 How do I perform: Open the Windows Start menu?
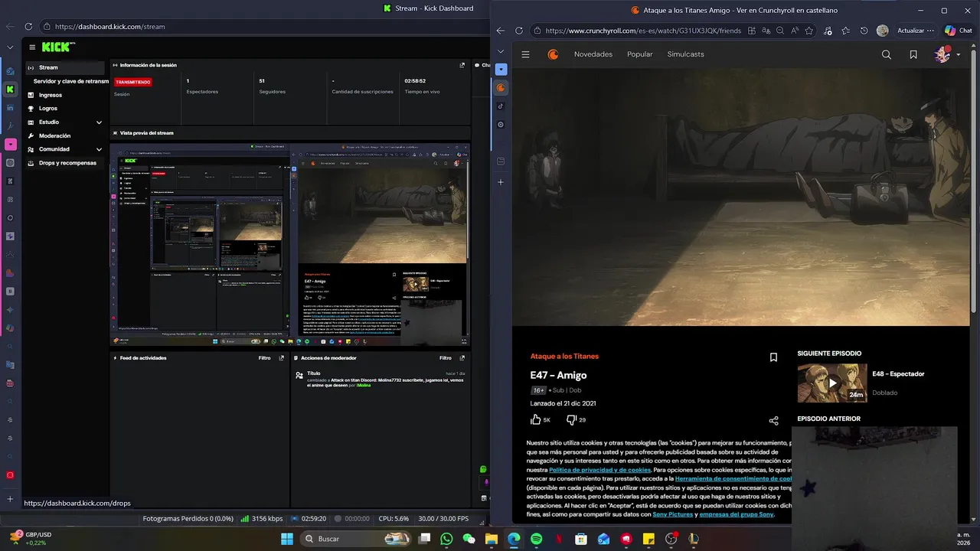click(286, 539)
